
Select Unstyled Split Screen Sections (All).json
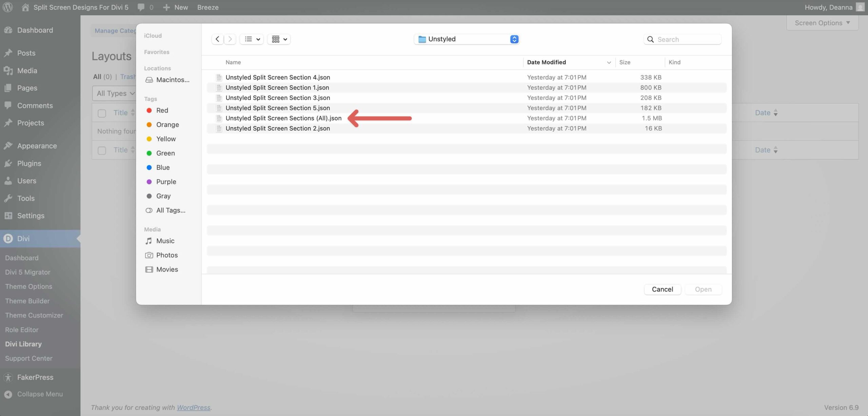(x=283, y=118)
